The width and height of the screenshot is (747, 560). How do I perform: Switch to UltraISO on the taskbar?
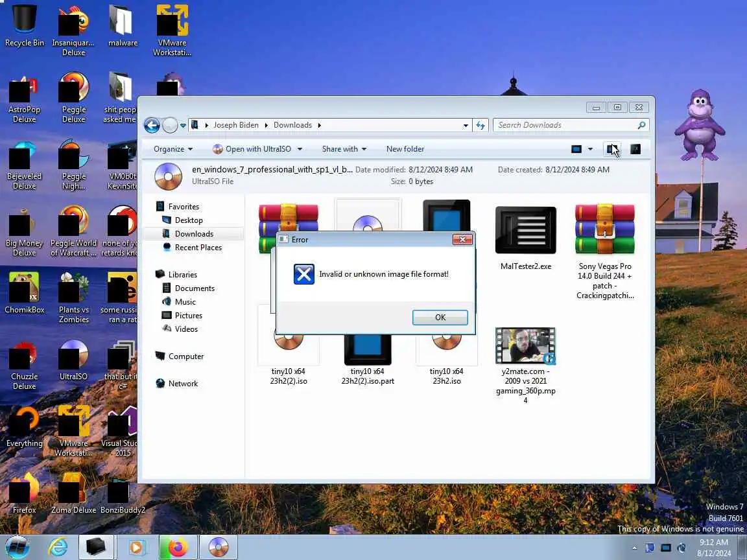point(218,547)
